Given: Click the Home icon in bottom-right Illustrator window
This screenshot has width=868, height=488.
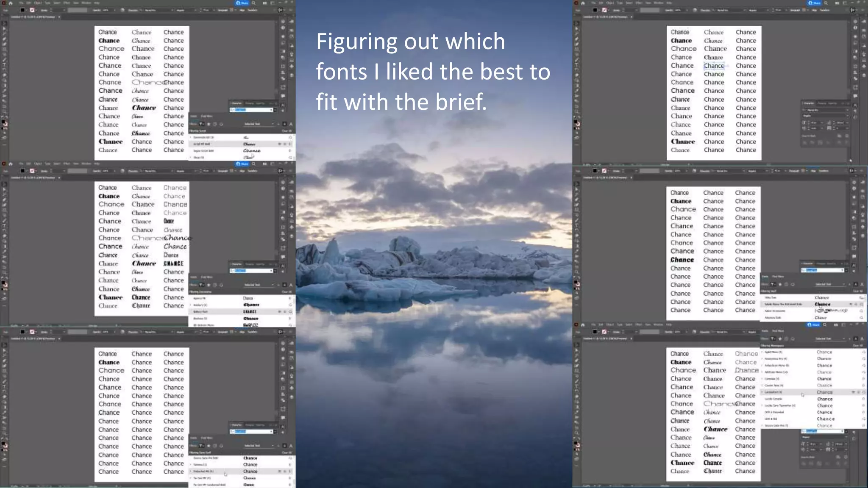Looking at the screenshot, I should (x=583, y=325).
